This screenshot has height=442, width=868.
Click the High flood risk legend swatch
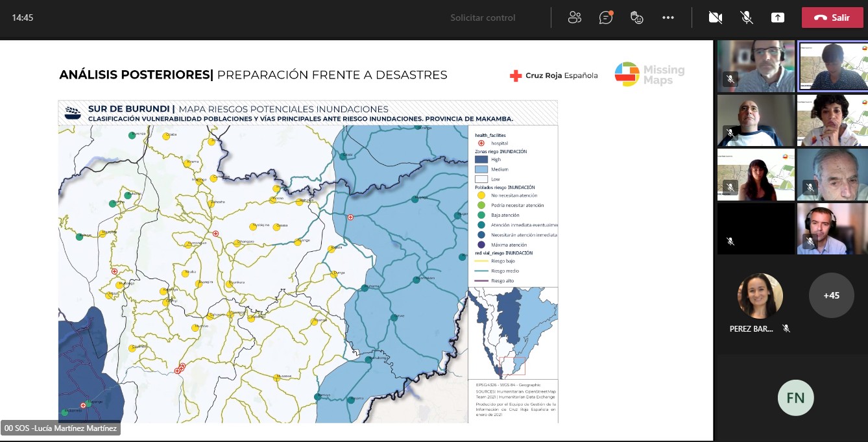[x=481, y=159]
